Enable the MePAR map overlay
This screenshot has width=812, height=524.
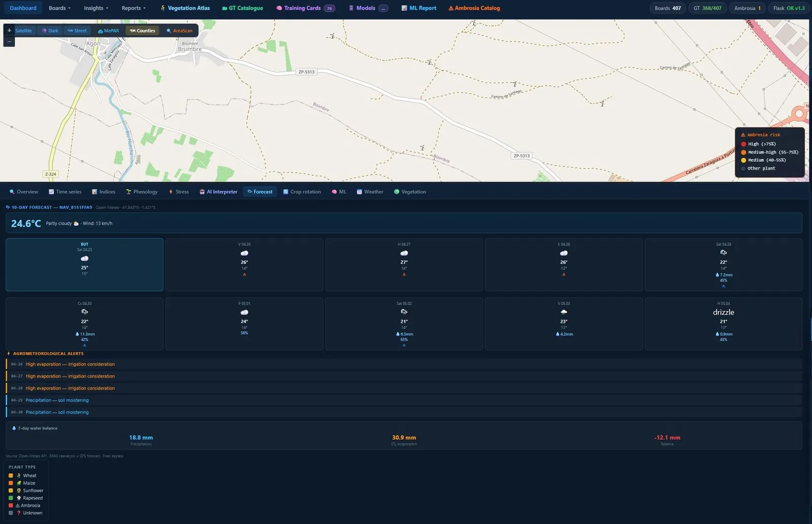pos(108,30)
